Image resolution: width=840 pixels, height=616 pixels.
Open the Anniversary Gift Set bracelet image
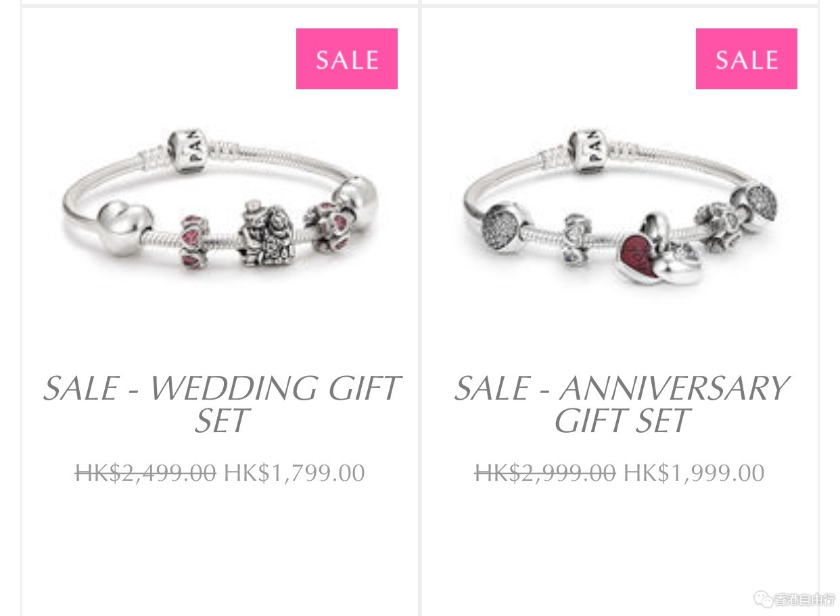click(x=620, y=206)
